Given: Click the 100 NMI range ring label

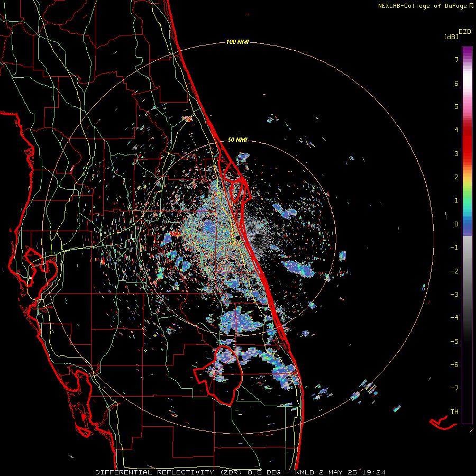Looking at the screenshot, I should (237, 42).
